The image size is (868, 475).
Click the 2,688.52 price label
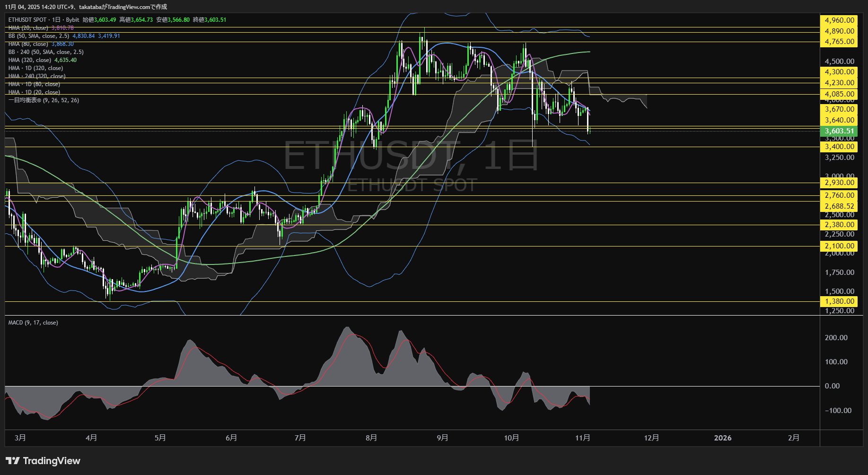click(x=839, y=206)
